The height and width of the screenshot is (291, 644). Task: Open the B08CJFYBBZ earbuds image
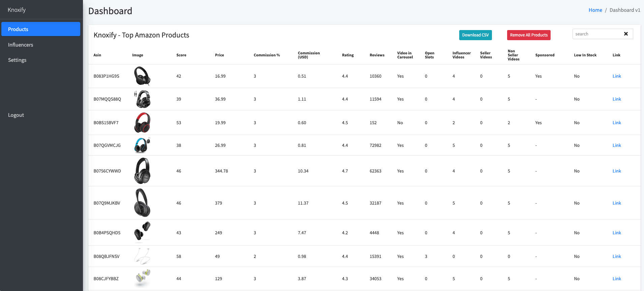click(142, 279)
